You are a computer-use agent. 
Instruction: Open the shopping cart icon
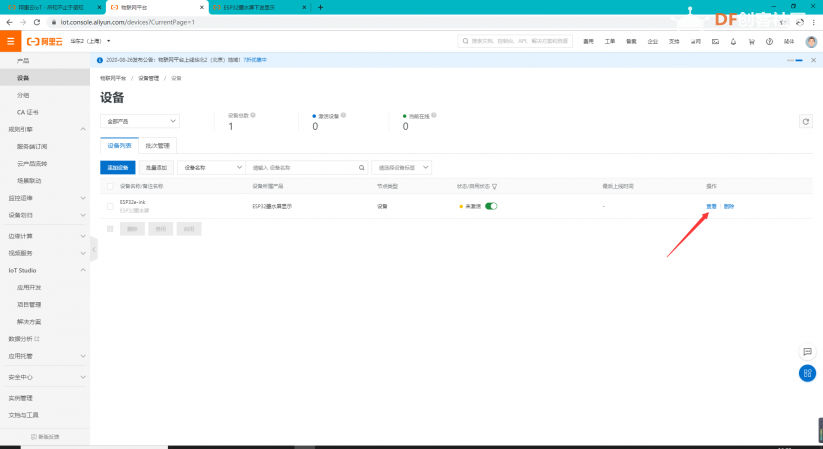pyautogui.click(x=751, y=41)
